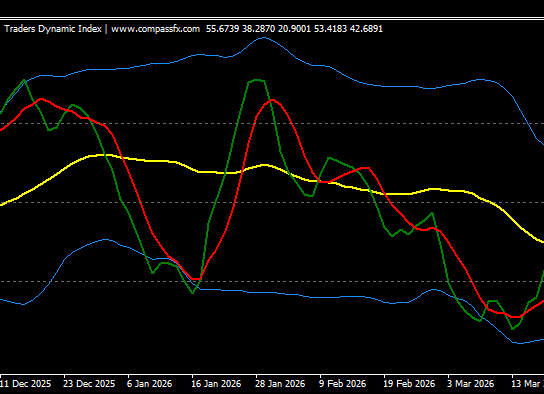Click the Traders Dynamic Index indicator label
This screenshot has height=394, width=544.
pos(53,29)
